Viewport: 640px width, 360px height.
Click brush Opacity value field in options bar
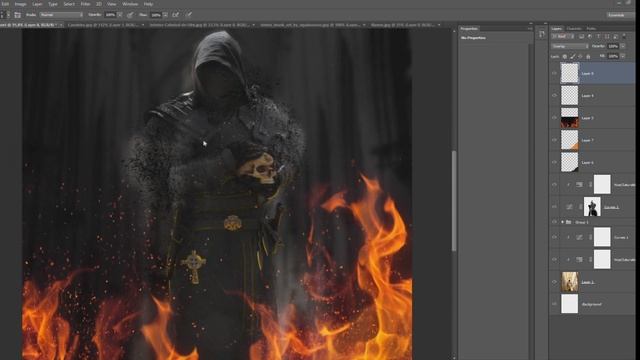point(111,15)
